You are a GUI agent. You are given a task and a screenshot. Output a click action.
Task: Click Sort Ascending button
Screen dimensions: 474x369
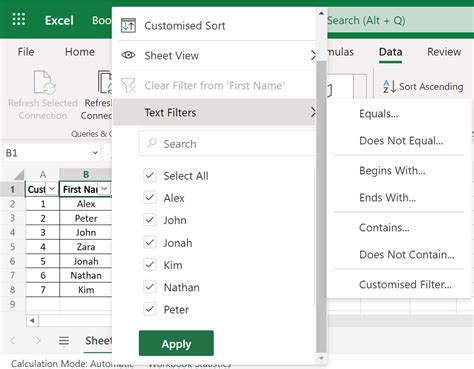pos(423,86)
